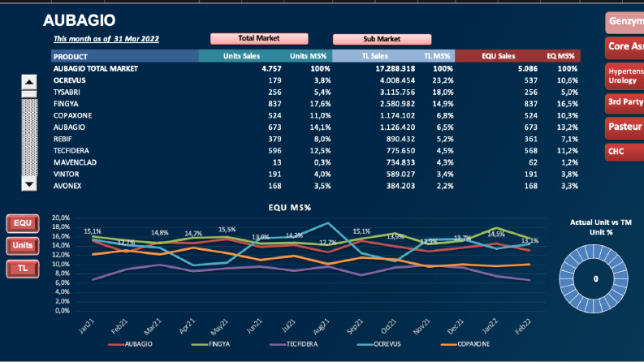Click the 4.008.454 OCREVUS TL sales value
Viewport: 644px width, 362px height.
[x=397, y=80]
